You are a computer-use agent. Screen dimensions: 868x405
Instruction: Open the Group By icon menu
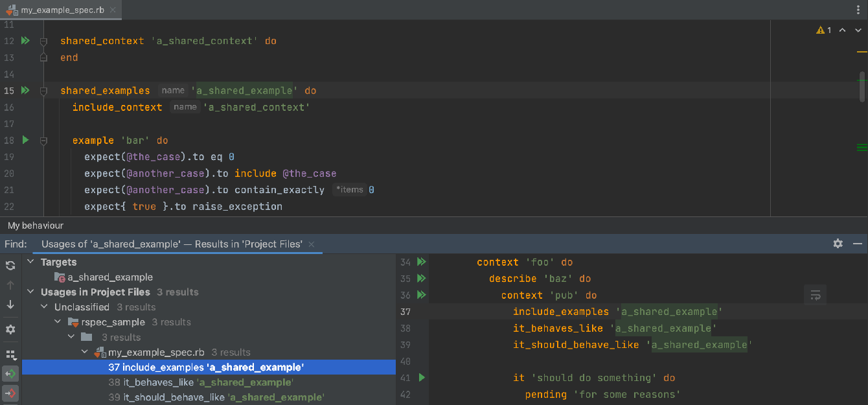pyautogui.click(x=10, y=354)
